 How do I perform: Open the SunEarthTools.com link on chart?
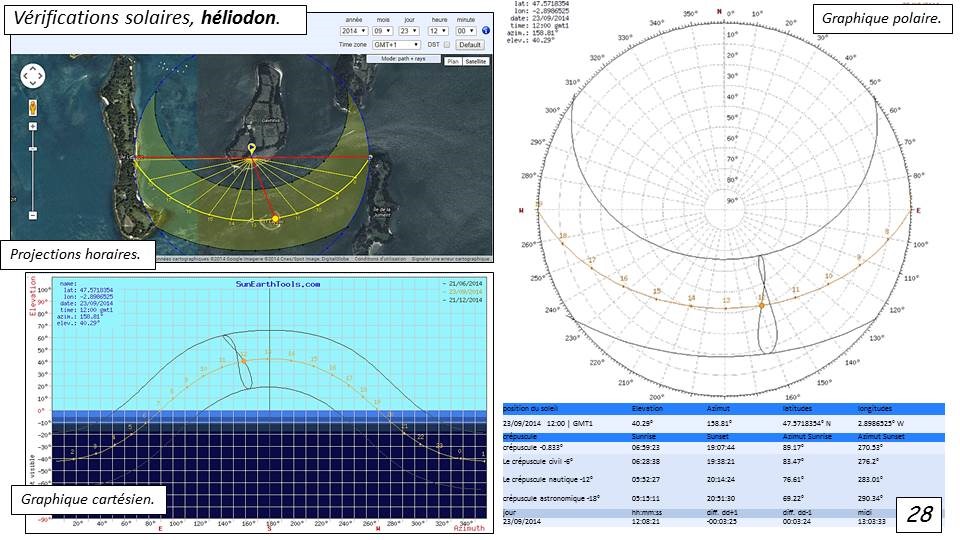(x=271, y=284)
